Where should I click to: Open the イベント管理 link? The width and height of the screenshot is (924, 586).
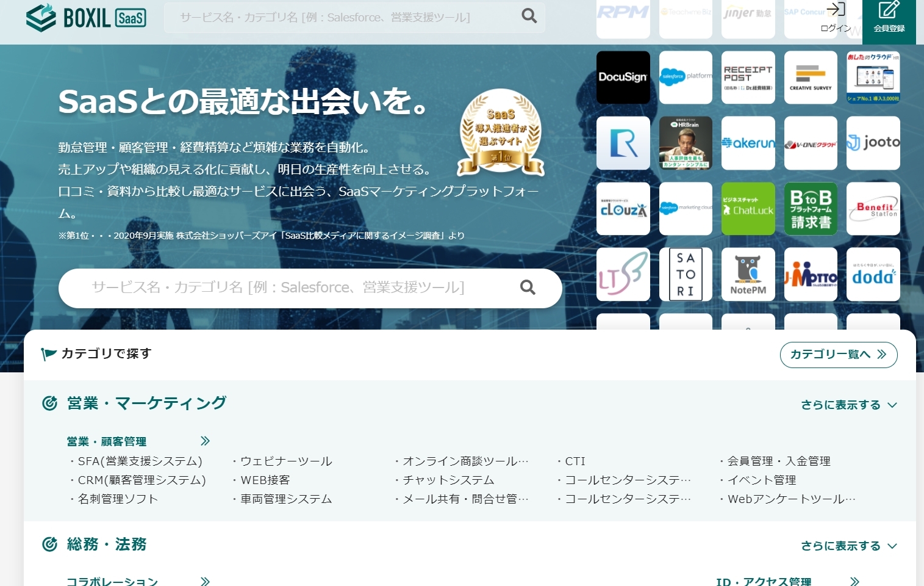[762, 480]
